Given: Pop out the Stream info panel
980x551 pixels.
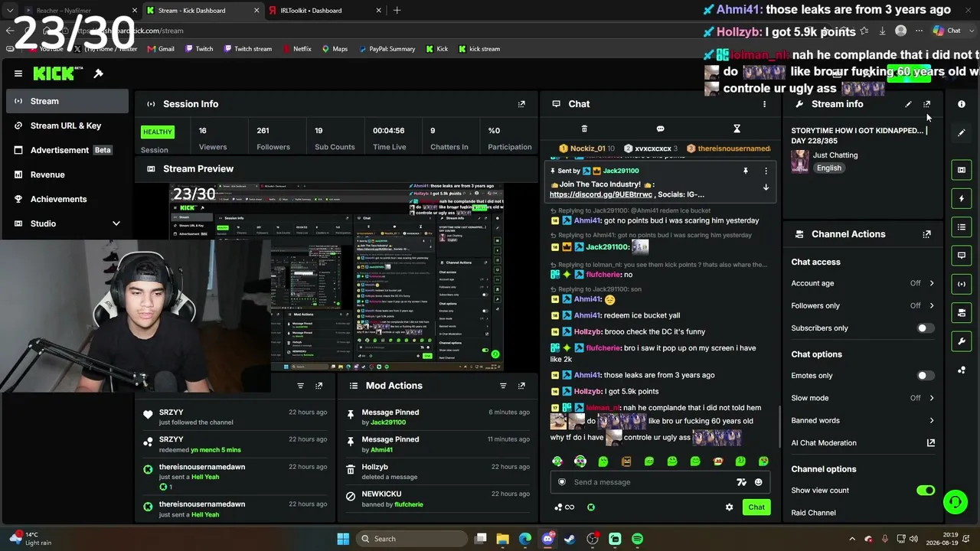Looking at the screenshot, I should point(927,104).
